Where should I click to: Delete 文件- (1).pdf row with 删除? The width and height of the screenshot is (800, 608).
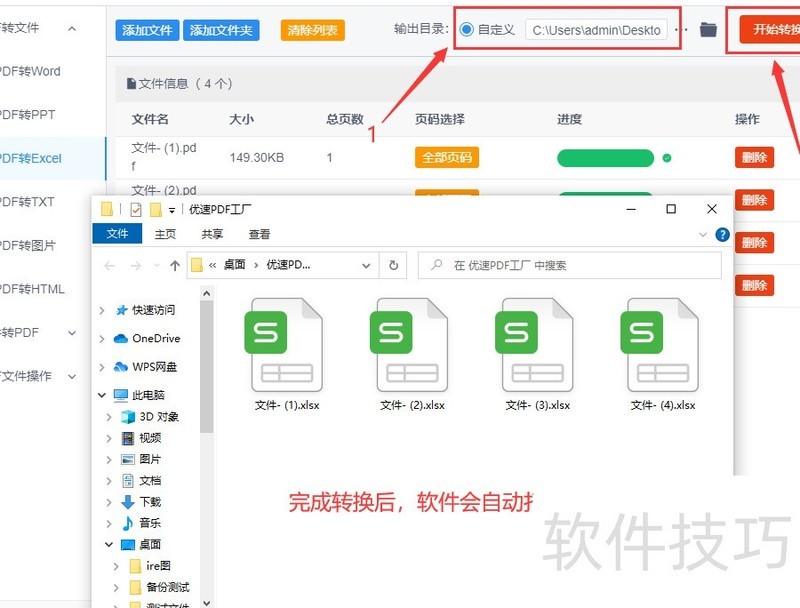pyautogui.click(x=754, y=157)
